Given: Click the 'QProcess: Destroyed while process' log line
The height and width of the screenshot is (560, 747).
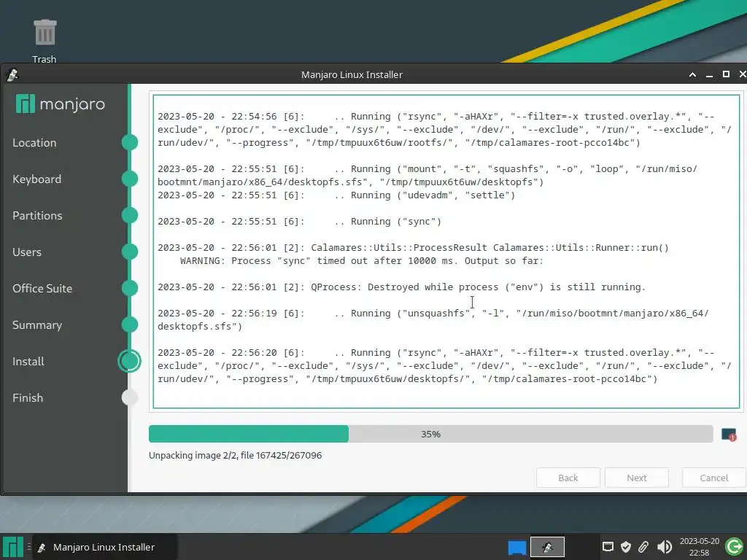Looking at the screenshot, I should pos(402,287).
